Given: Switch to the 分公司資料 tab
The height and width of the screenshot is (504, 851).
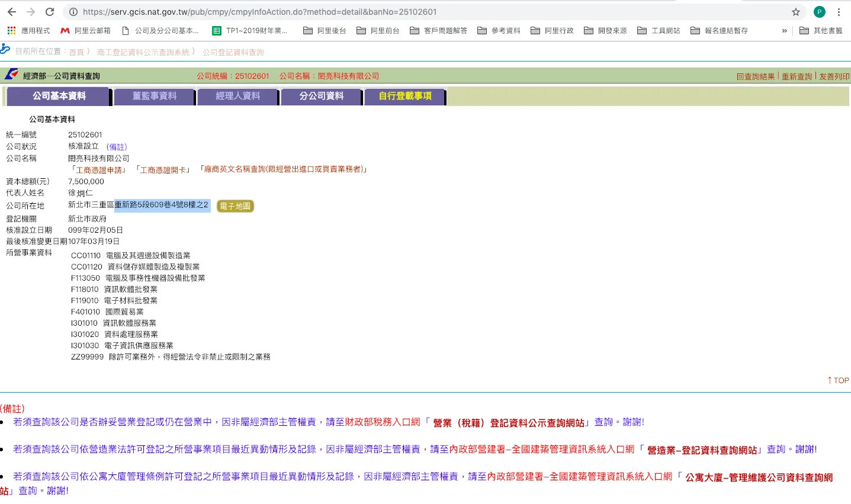Looking at the screenshot, I should point(321,96).
